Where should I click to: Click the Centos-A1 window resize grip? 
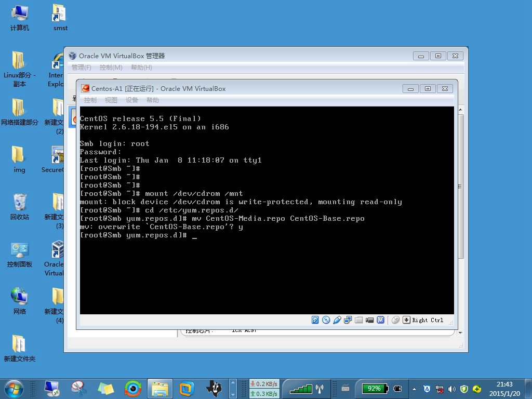coord(451,323)
